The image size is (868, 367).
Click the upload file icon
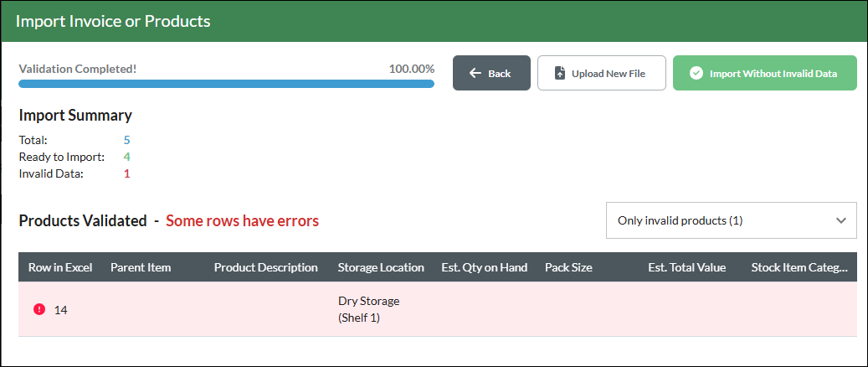pos(560,73)
